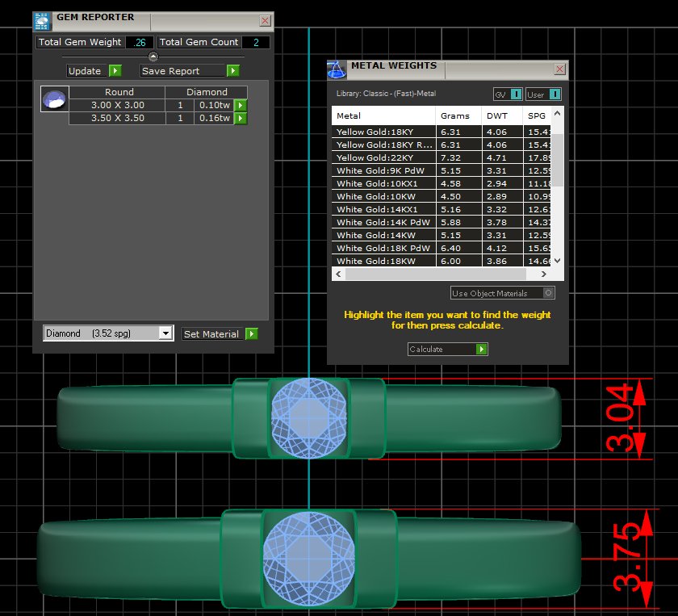Image resolution: width=678 pixels, height=616 pixels.
Task: Select the White Gold:18KW row
Action: pyautogui.click(x=441, y=262)
